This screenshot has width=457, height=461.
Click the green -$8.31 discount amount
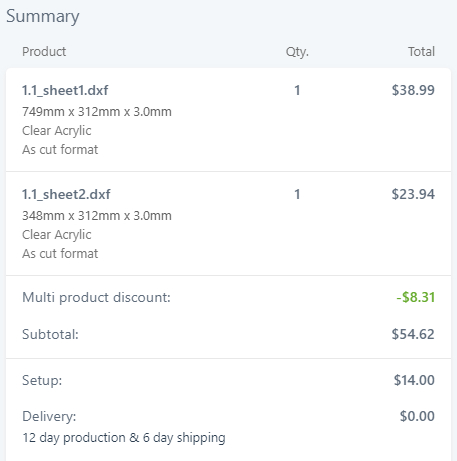[416, 297]
